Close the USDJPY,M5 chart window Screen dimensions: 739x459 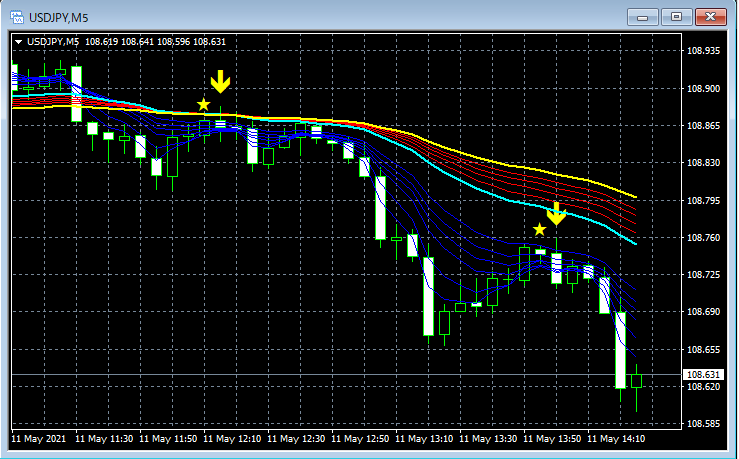(711, 17)
